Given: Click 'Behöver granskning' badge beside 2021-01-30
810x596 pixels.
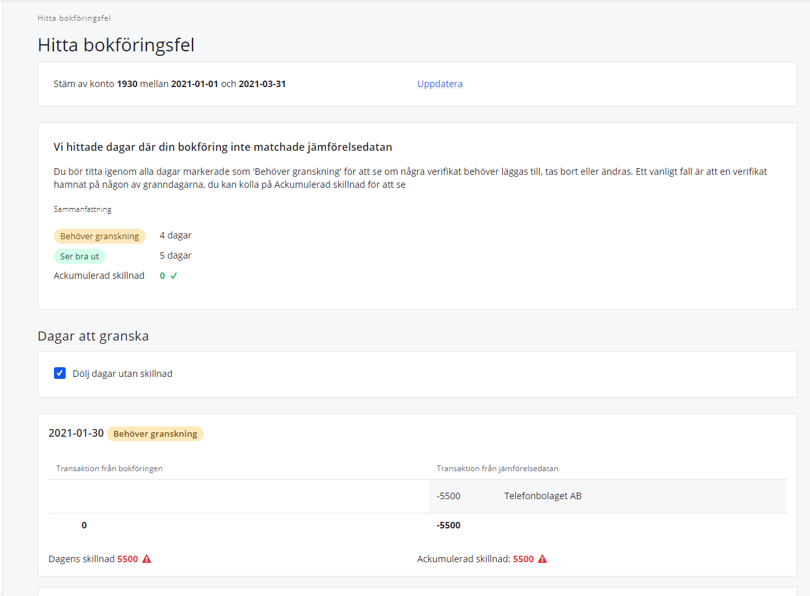Looking at the screenshot, I should coord(155,434).
